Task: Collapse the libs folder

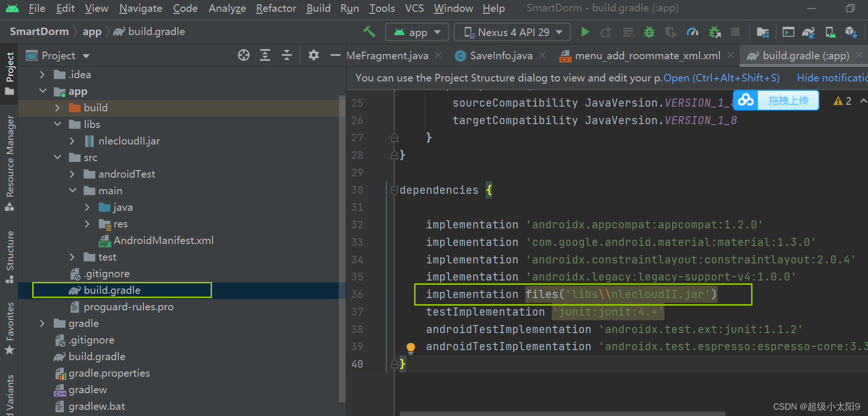Action: 57,124
